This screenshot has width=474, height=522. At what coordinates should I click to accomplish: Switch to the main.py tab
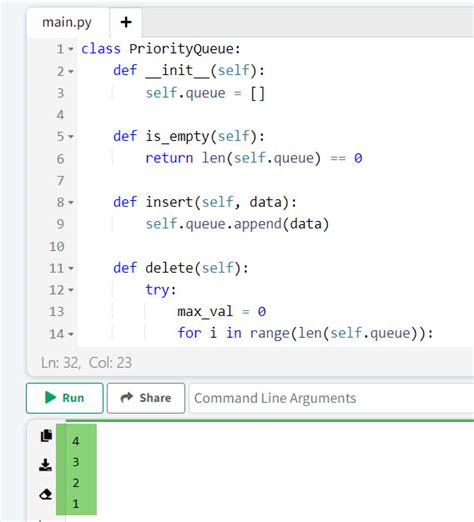[x=67, y=22]
